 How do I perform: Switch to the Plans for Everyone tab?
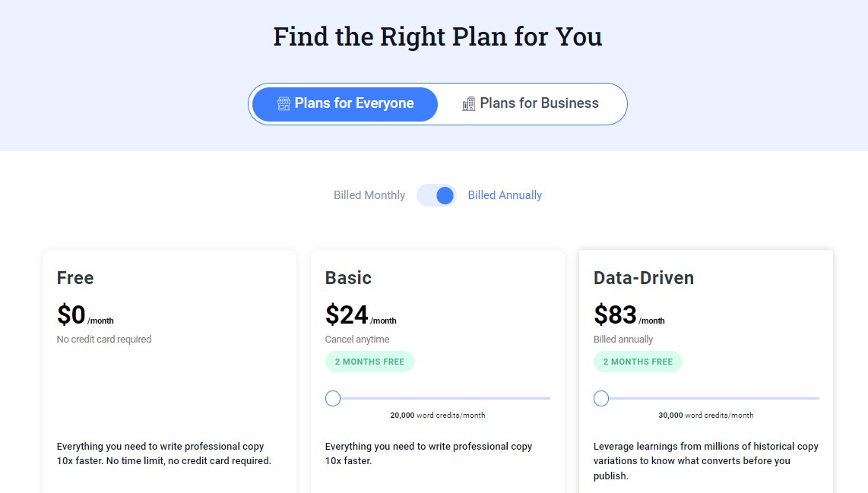coord(345,104)
